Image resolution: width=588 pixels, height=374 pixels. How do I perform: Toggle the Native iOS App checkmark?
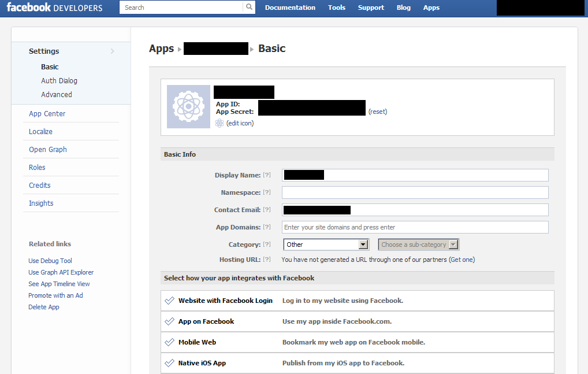[169, 363]
